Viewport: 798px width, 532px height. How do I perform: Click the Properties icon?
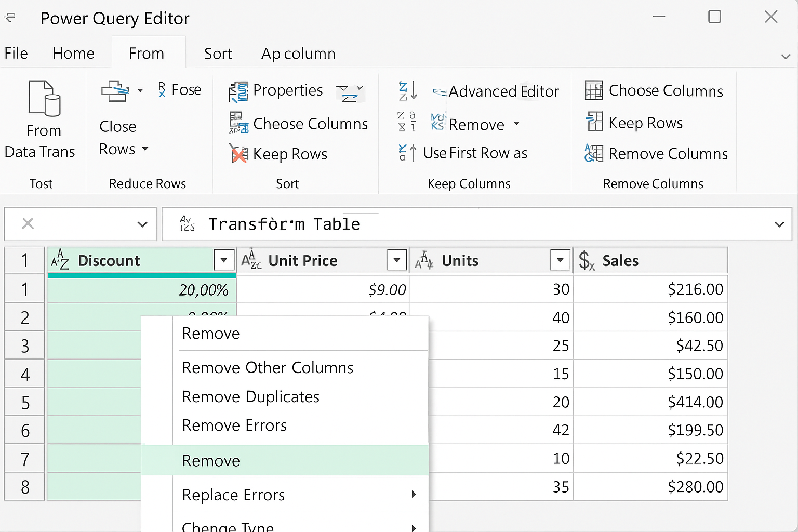pyautogui.click(x=238, y=91)
